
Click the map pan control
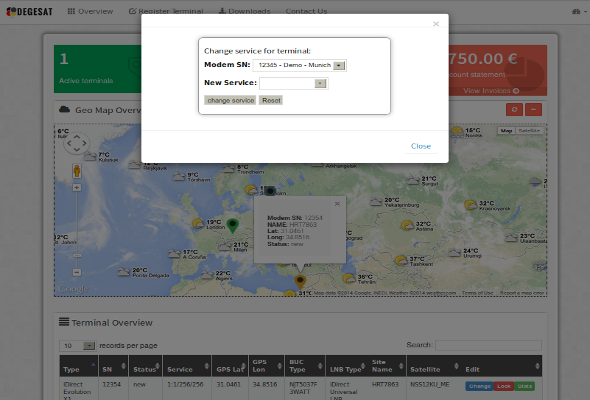76,143
